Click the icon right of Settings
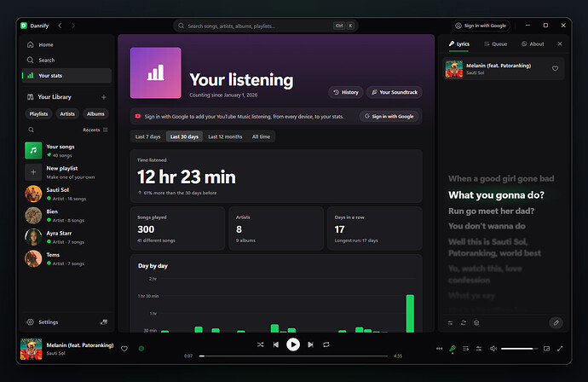The width and height of the screenshot is (588, 382). point(104,322)
